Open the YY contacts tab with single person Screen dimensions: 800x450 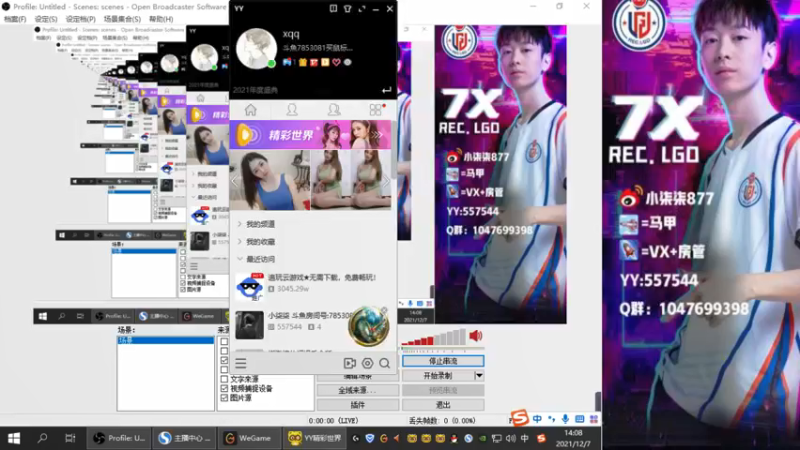coord(292,110)
